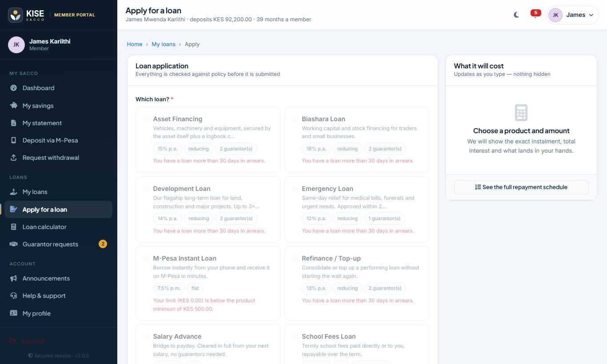
Task: Open My statement menu item
Action: [58, 123]
